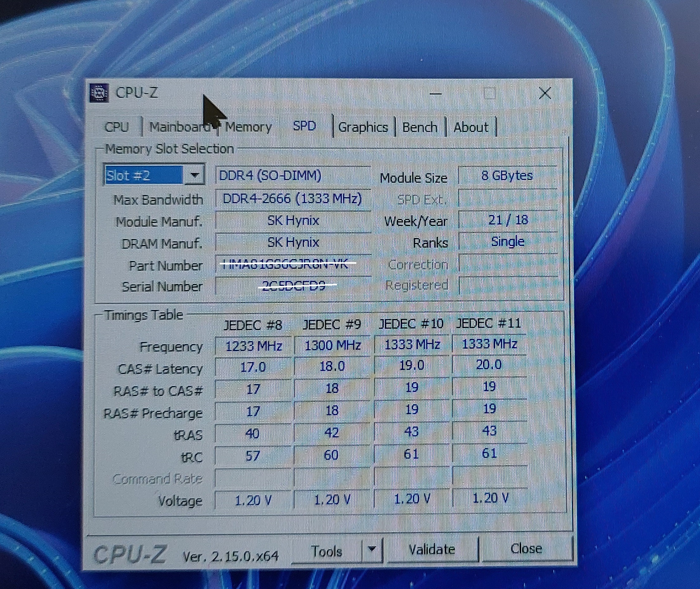Click the tRC value 57
700x589 pixels.
click(x=252, y=456)
